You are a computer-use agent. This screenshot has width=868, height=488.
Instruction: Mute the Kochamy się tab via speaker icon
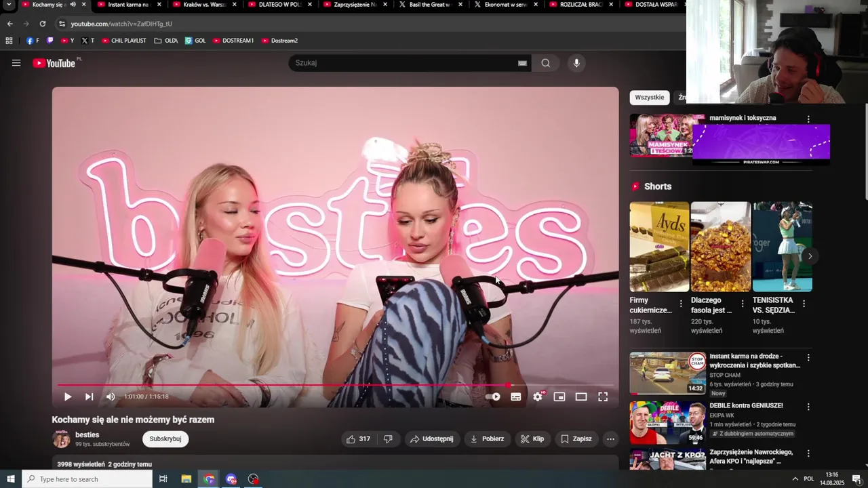(73, 5)
